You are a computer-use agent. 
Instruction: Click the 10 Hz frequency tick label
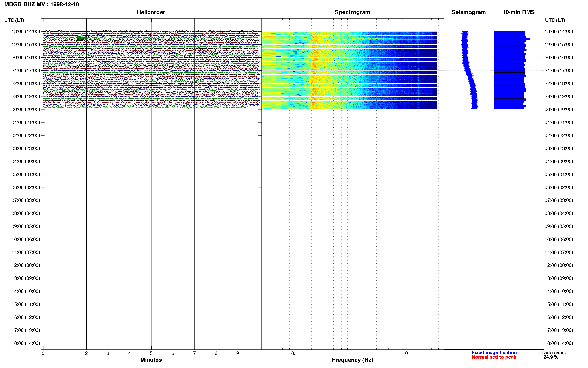[405, 353]
